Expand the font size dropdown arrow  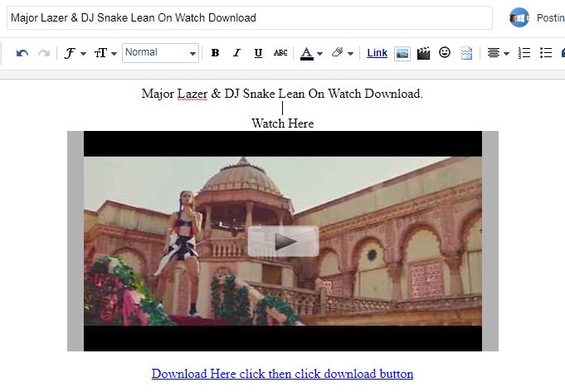pyautogui.click(x=114, y=54)
